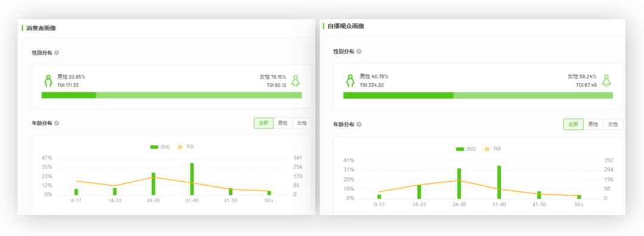
Task: Click the 41-50 bar in 消费者画像 chart
Action: click(x=230, y=192)
